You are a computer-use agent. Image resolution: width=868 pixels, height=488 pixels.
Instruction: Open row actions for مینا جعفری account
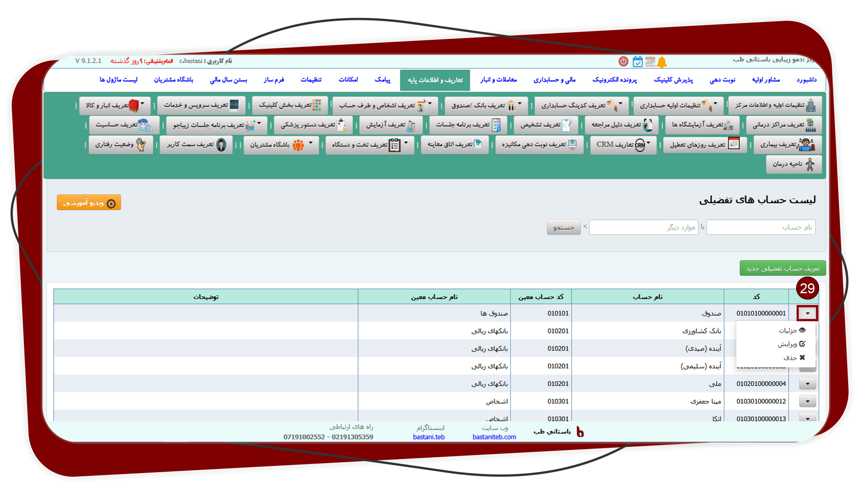pyautogui.click(x=807, y=401)
